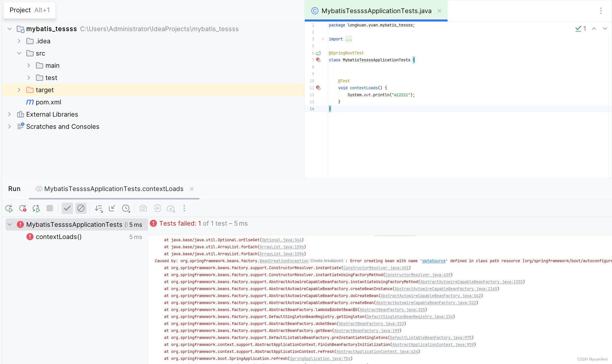Open BeanCreationException source link
Viewport: 612px width, 364px height.
(x=284, y=261)
